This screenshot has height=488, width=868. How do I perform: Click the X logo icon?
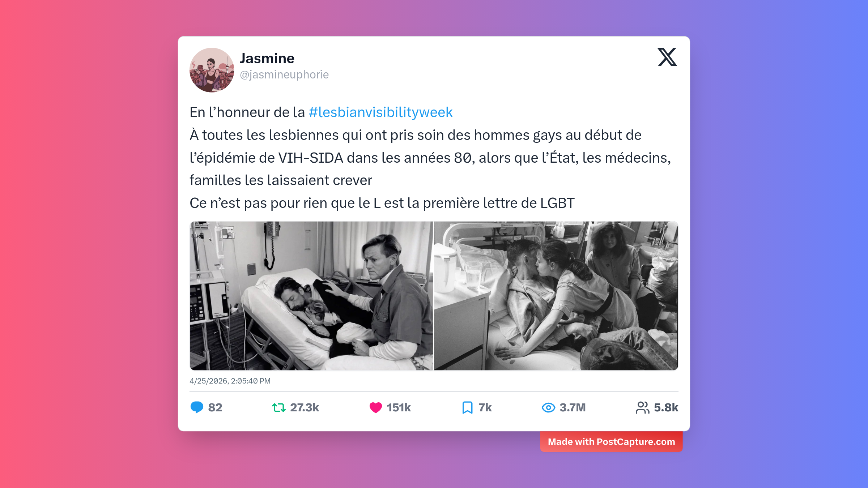(x=667, y=57)
